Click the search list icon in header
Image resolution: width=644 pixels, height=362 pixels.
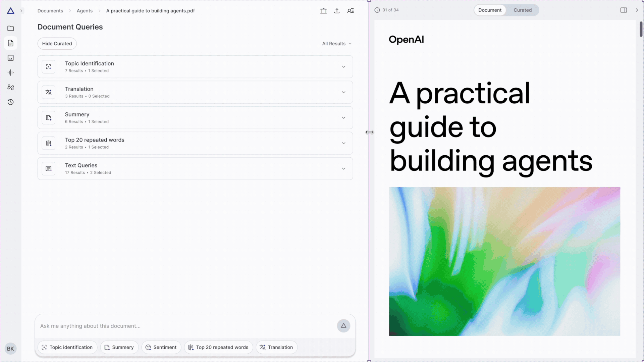(351, 11)
